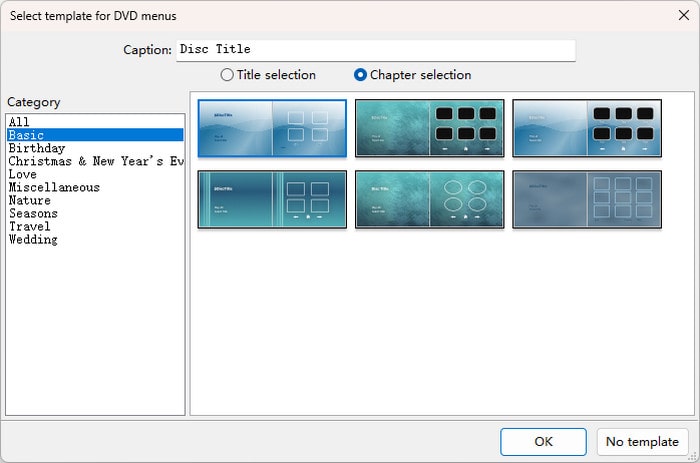Open the Miscellaneous template category
700x463 pixels.
point(54,187)
